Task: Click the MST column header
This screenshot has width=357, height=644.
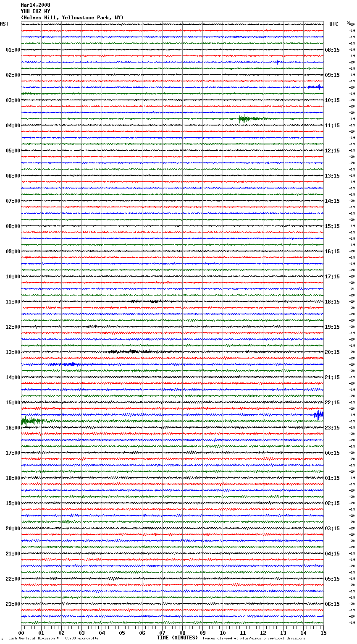Action: (x=4, y=24)
